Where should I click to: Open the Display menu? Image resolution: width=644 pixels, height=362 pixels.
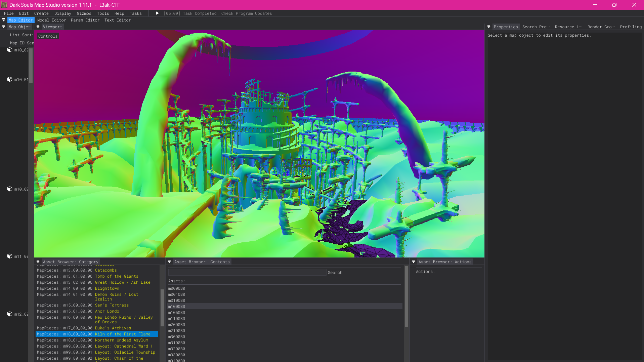(x=63, y=13)
